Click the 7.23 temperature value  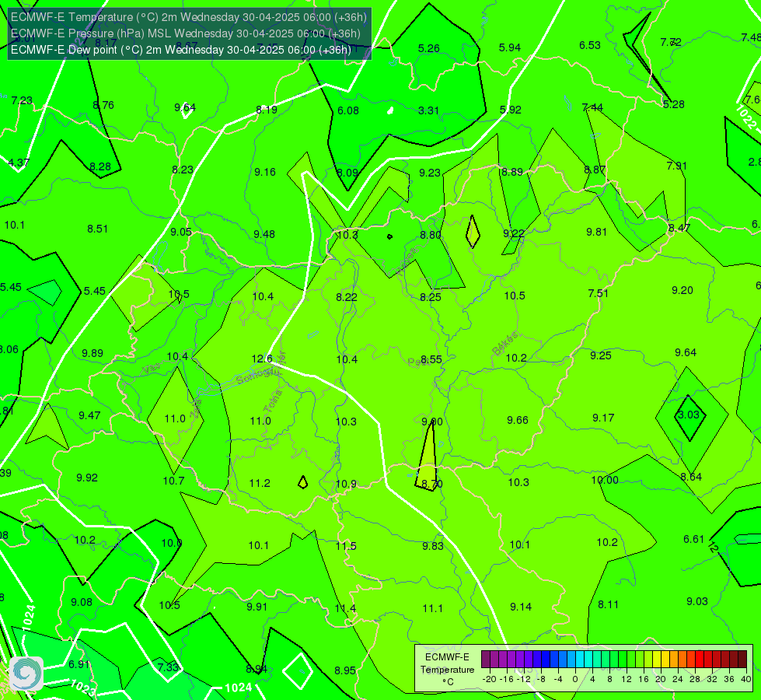click(x=22, y=100)
